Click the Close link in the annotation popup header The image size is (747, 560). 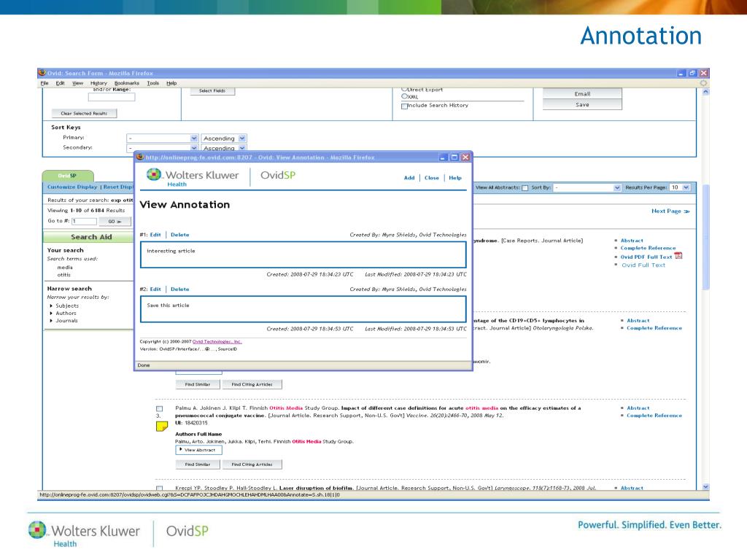point(432,178)
